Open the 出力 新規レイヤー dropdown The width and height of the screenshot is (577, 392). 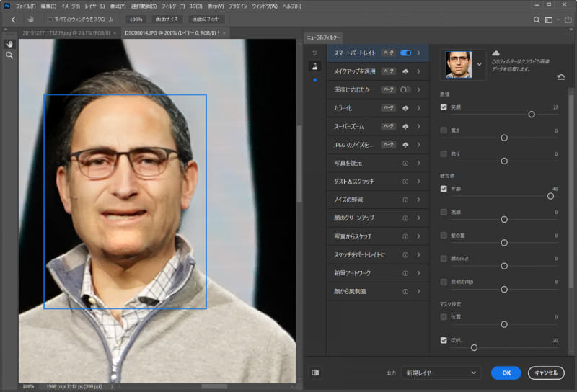[440, 373]
